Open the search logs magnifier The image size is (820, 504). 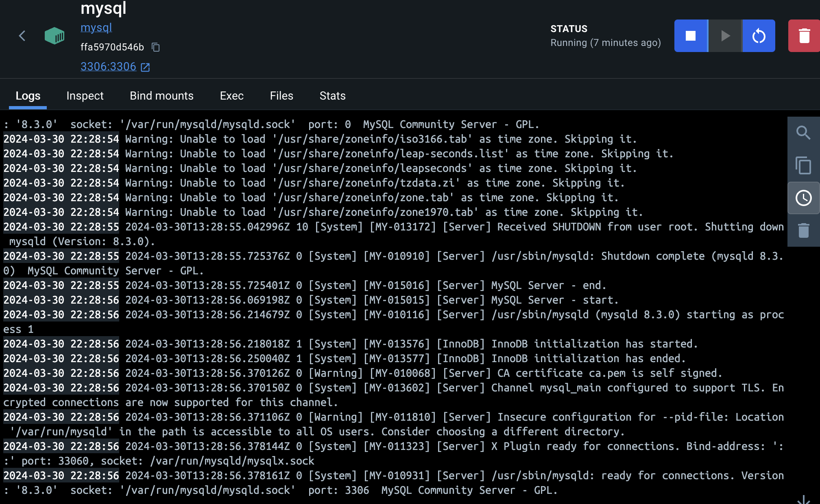pyautogui.click(x=803, y=133)
